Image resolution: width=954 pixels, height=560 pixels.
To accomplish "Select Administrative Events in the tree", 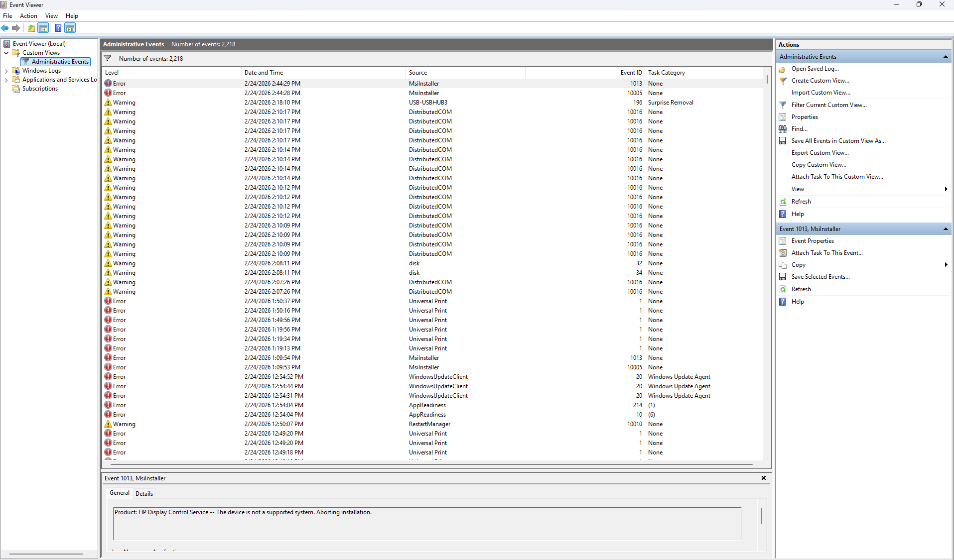I will pos(60,62).
